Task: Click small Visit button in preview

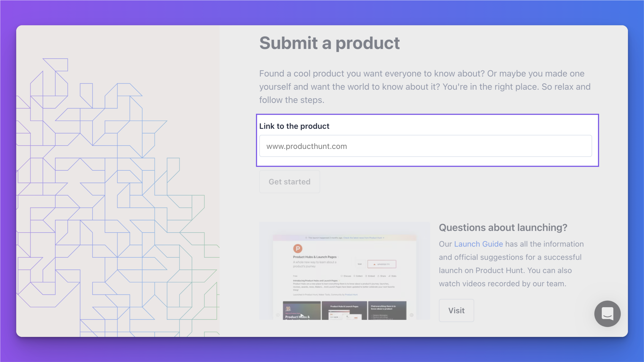Action: (360, 264)
